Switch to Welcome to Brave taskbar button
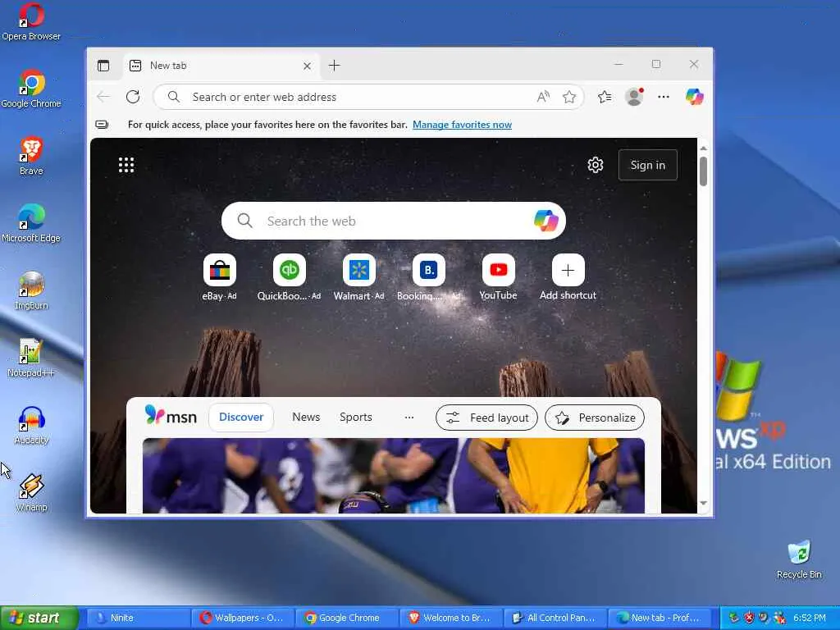 coord(450,618)
